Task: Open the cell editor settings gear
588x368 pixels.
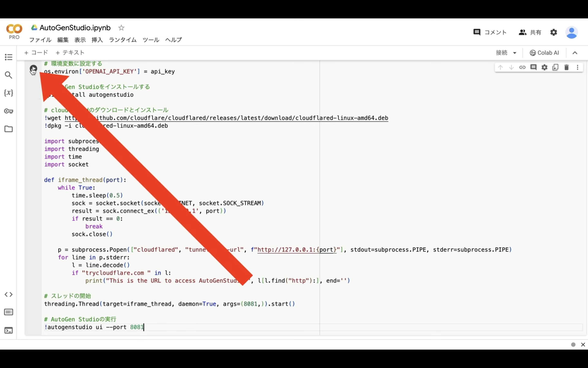Action: coord(545,67)
